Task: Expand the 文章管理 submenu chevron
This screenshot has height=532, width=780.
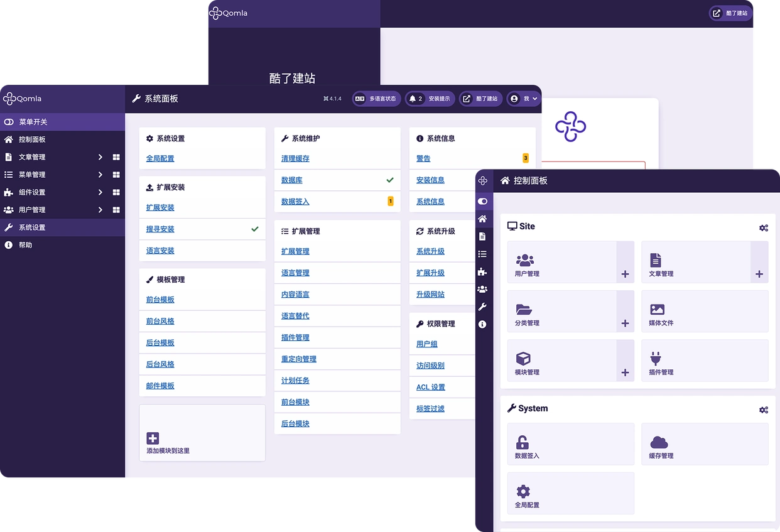Action: pyautogui.click(x=100, y=157)
